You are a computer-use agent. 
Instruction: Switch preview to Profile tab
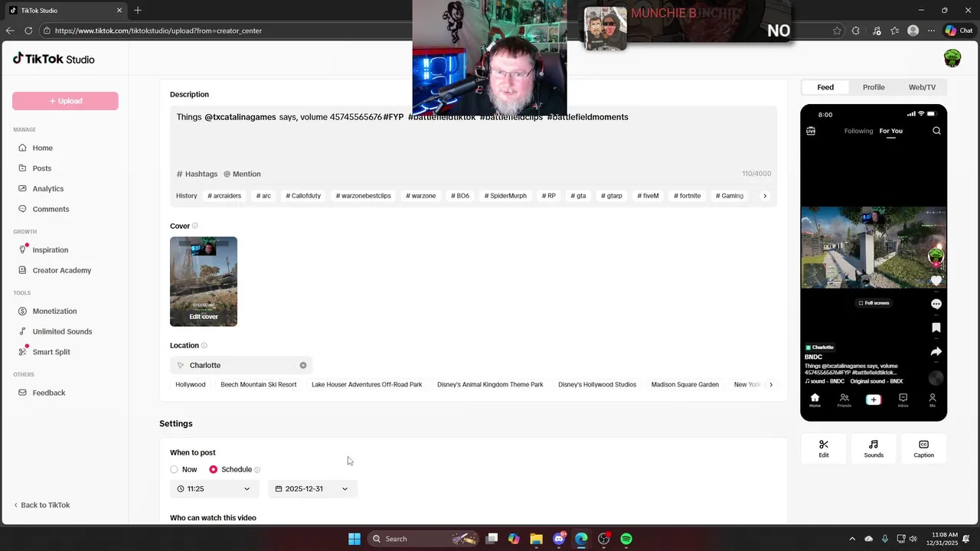point(874,87)
